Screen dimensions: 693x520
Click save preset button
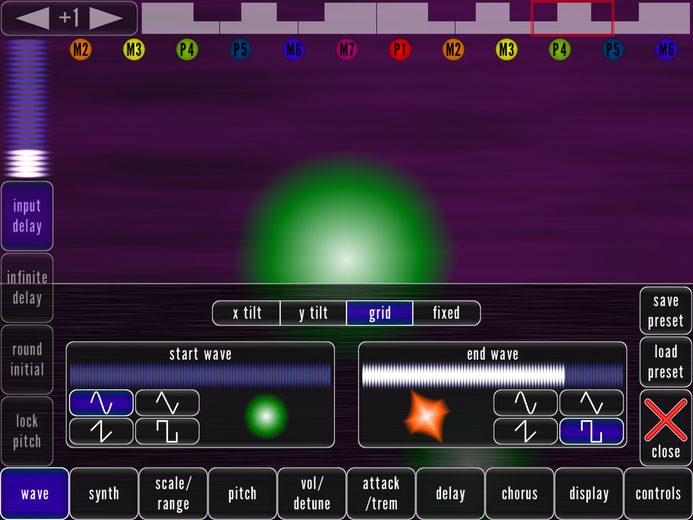pos(666,311)
